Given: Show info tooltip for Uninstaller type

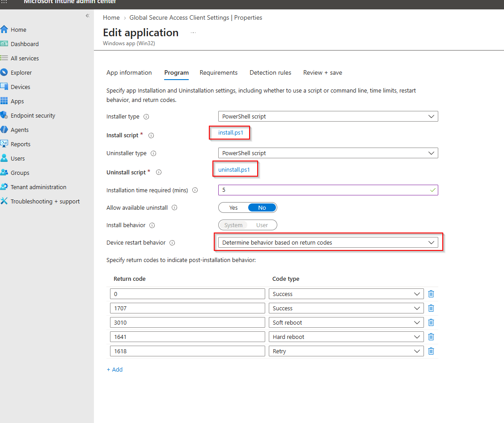Looking at the screenshot, I should [154, 153].
